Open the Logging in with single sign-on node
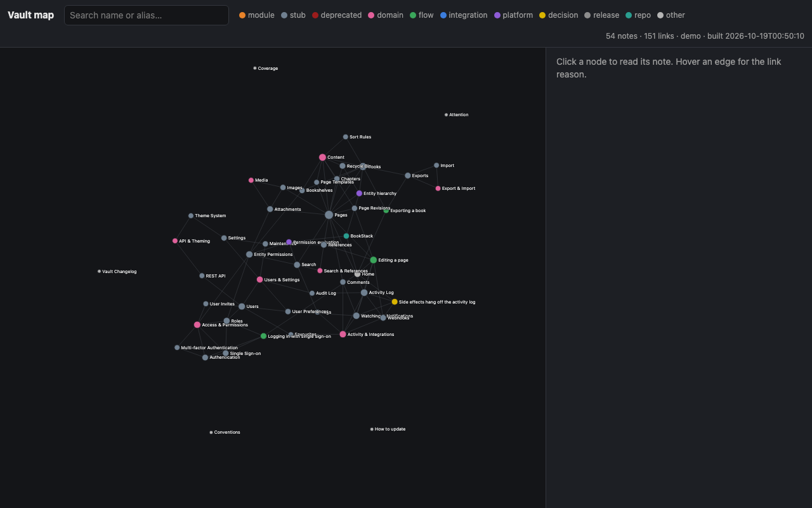812x508 pixels. point(263,337)
